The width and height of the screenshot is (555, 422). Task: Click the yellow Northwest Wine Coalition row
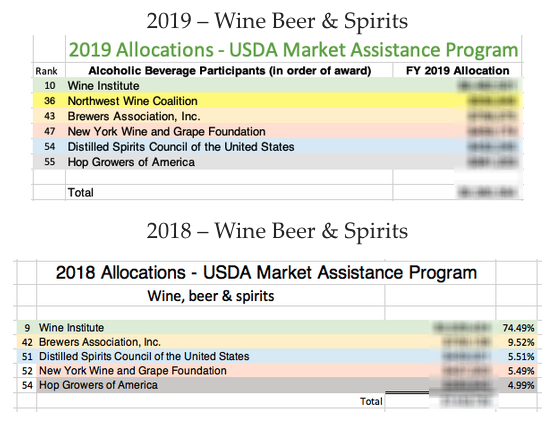pyautogui.click(x=278, y=101)
